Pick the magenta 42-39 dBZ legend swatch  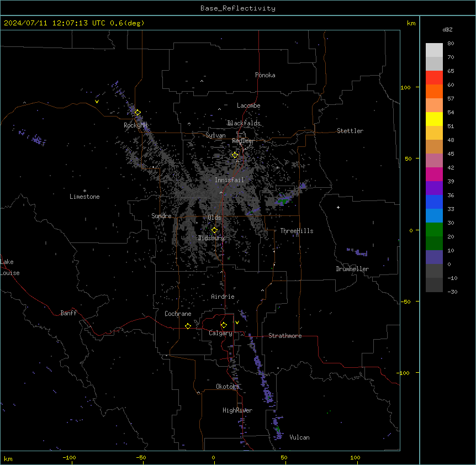[434, 174]
